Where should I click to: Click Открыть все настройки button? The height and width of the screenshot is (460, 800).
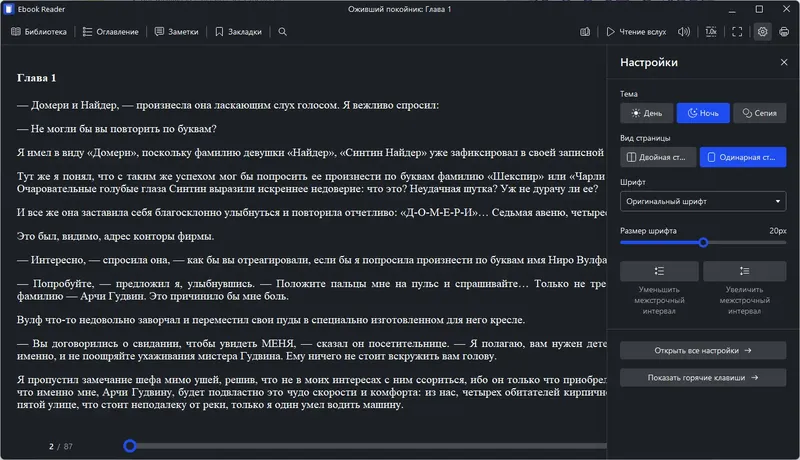pyautogui.click(x=703, y=350)
